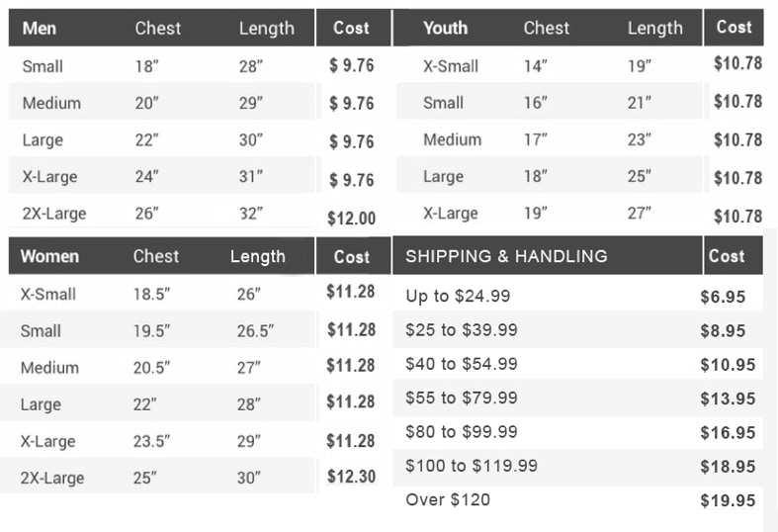This screenshot has height=532, width=778.
Task: Select the SHIPPING & HANDLING header
Action: pyautogui.click(x=506, y=256)
